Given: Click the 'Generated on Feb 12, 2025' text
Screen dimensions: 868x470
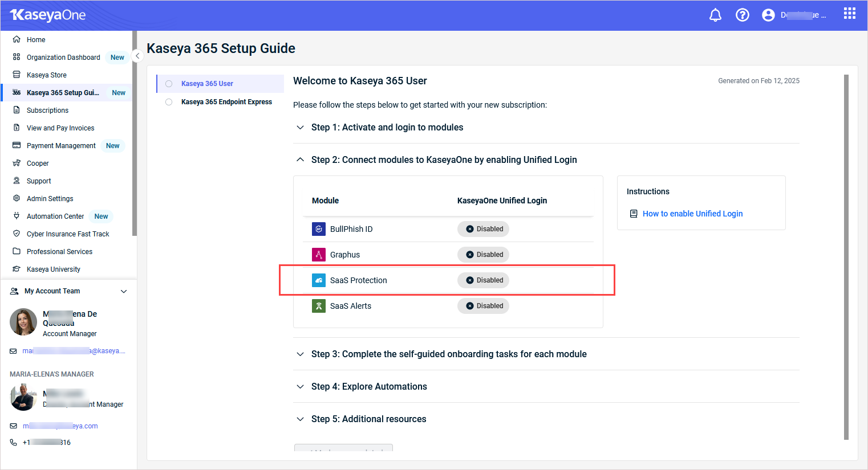Looking at the screenshot, I should [759, 81].
